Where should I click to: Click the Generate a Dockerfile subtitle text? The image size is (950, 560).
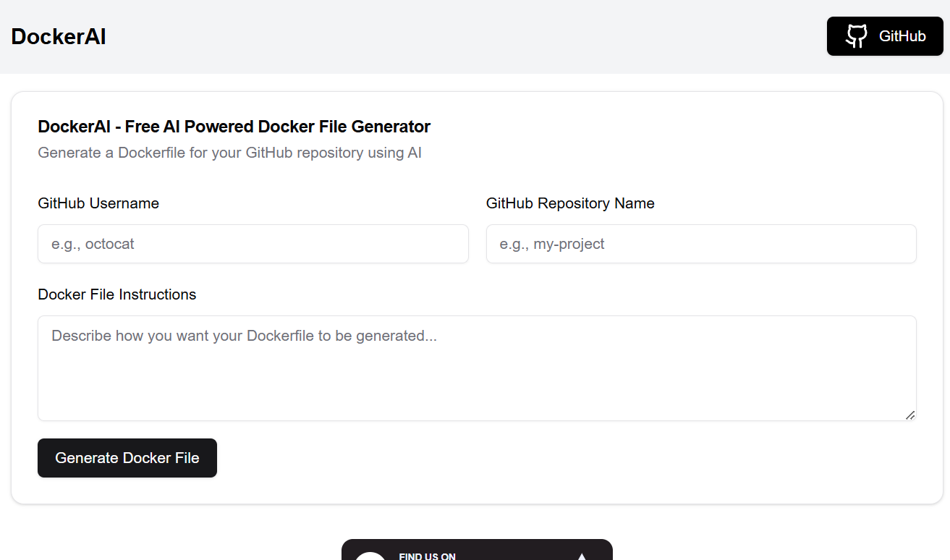pos(229,153)
